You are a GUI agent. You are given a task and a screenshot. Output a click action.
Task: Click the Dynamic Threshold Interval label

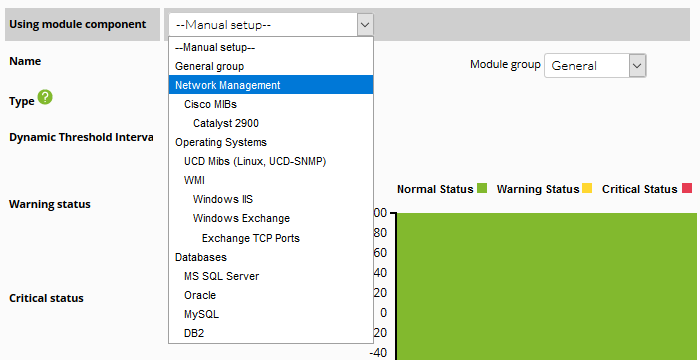[81, 137]
